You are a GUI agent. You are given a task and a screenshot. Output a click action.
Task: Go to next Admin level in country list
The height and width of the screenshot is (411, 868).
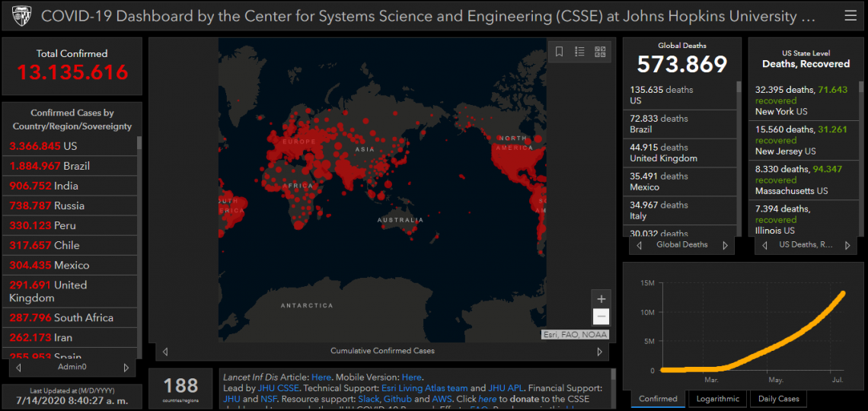pos(126,367)
